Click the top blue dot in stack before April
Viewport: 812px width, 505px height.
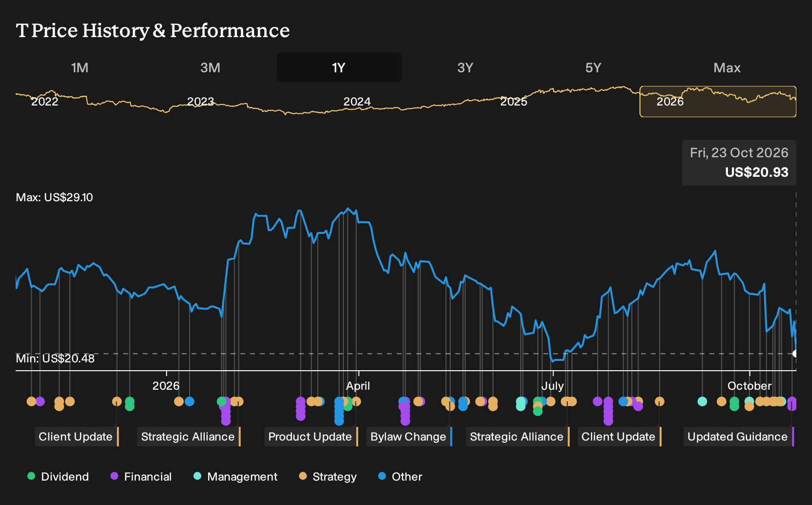(x=339, y=401)
